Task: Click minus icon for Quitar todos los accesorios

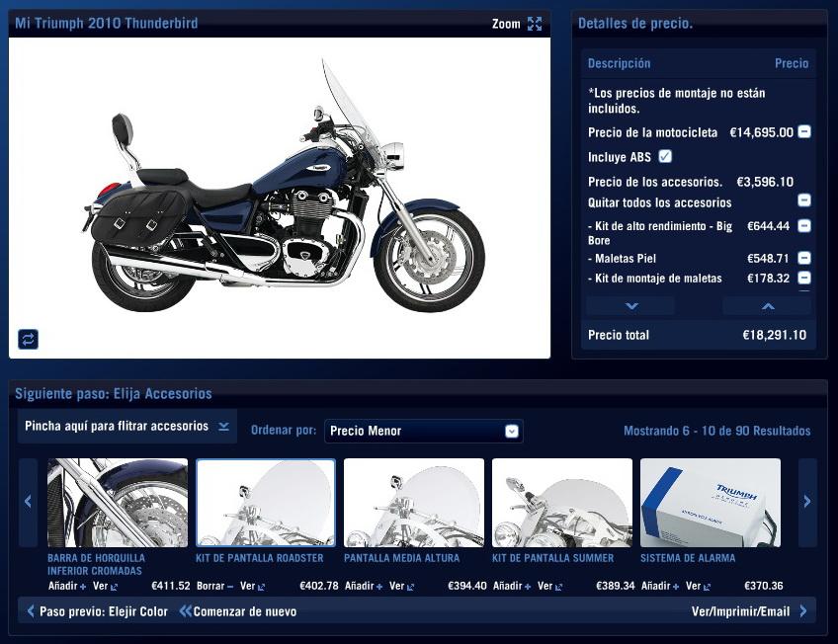Action: coord(803,201)
